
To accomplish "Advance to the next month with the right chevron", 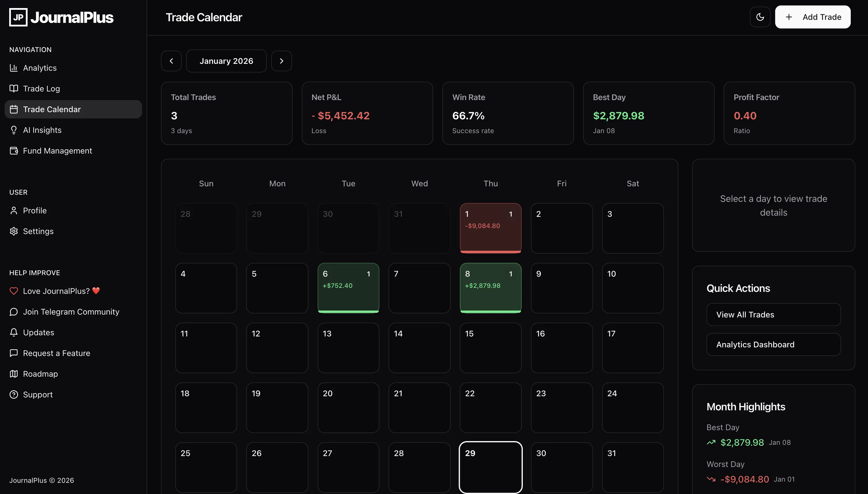I will (281, 61).
